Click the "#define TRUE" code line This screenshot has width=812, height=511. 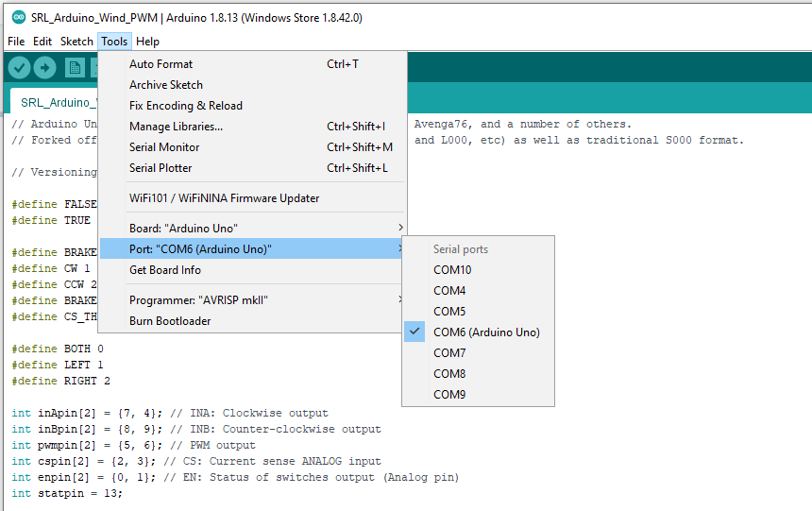tap(51, 220)
